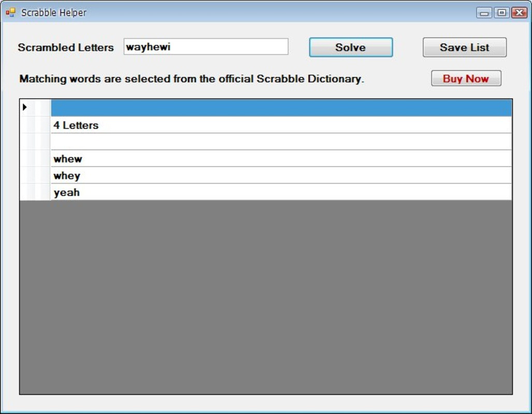
Task: Click the Save List button
Action: tap(465, 47)
